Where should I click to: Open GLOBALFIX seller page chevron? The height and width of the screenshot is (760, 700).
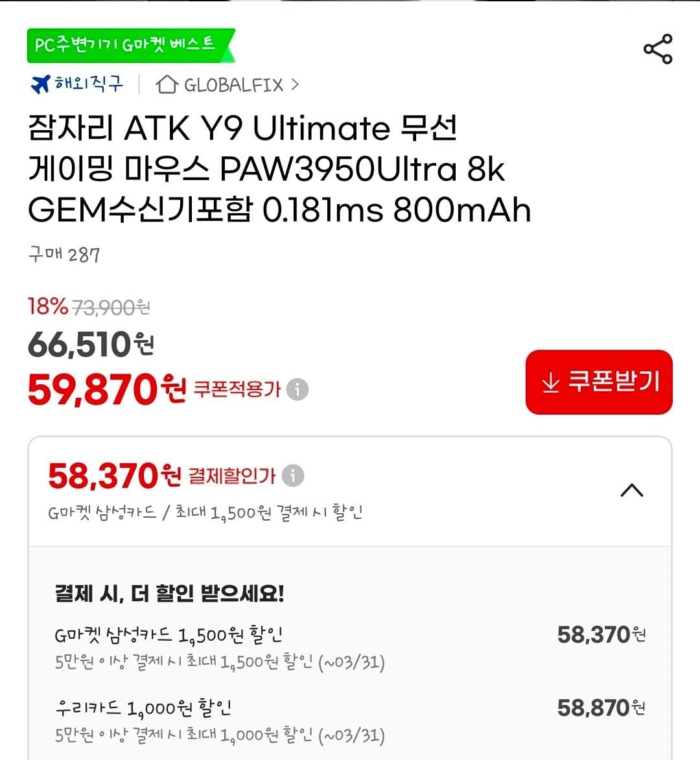(295, 84)
